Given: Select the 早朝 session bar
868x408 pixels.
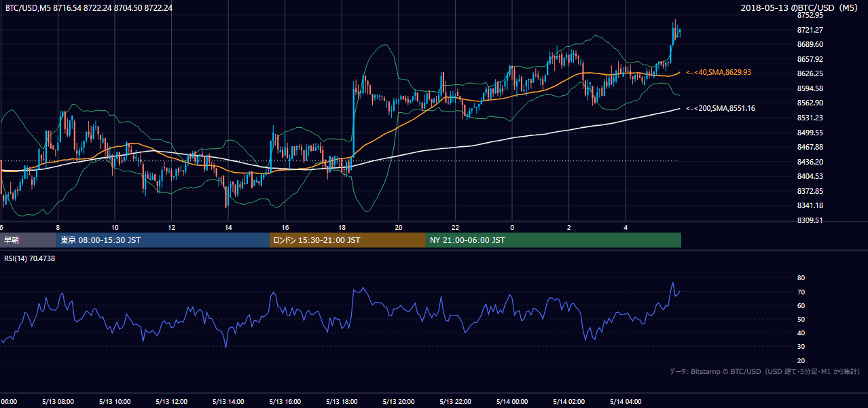Looking at the screenshot, I should point(29,240).
